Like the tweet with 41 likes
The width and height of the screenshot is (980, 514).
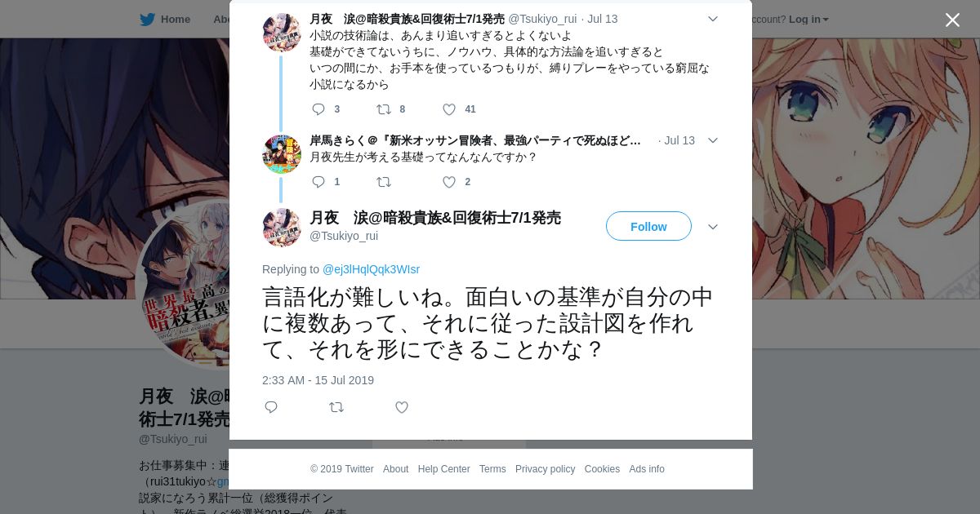tap(449, 109)
